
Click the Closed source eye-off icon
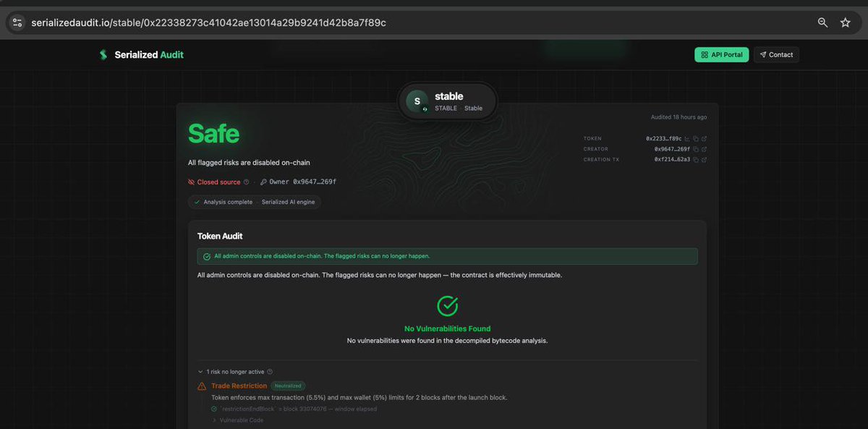pyautogui.click(x=192, y=182)
